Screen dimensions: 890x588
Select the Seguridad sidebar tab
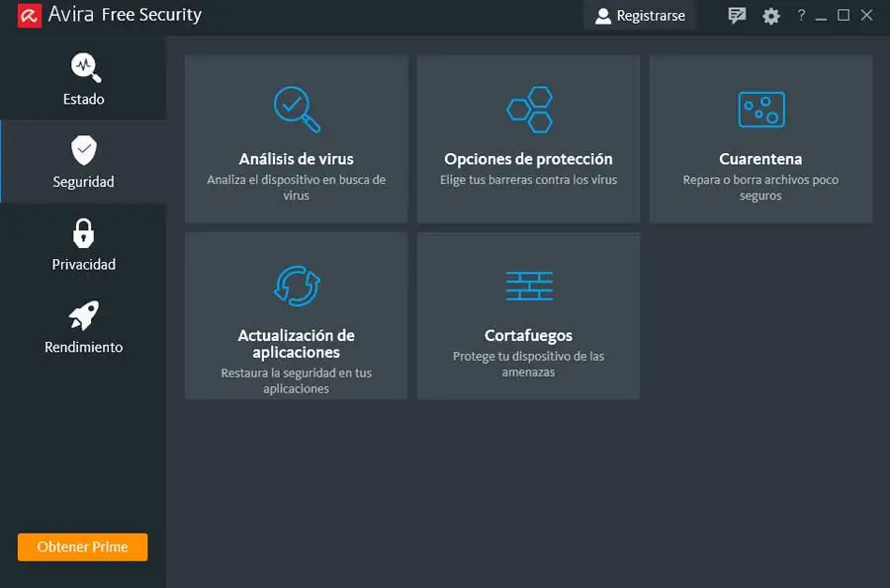click(83, 162)
